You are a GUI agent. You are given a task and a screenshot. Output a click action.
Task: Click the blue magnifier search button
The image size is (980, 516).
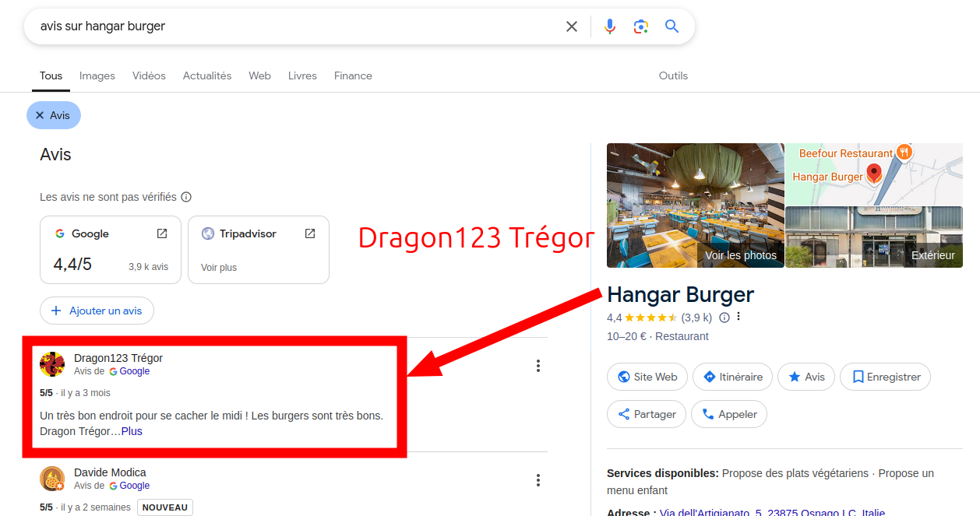click(672, 26)
